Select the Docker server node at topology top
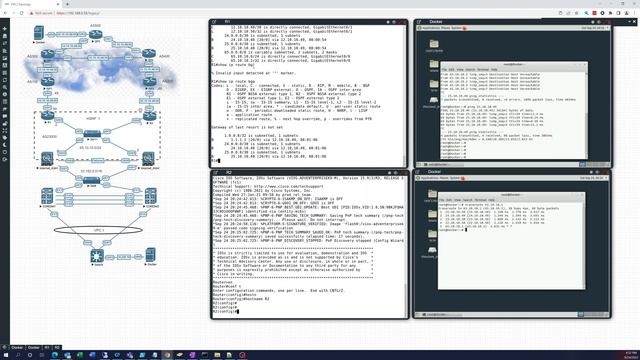The image size is (640, 360). click(x=39, y=33)
